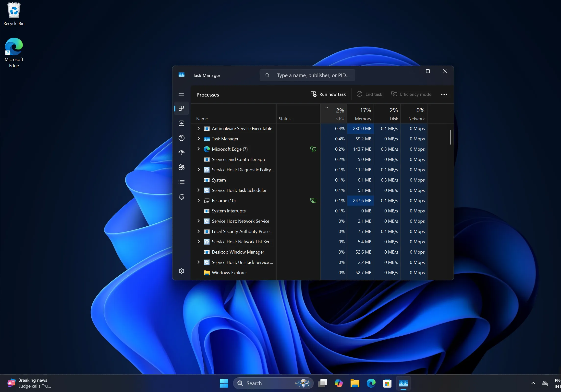The height and width of the screenshot is (392, 561).
Task: Sort processes by the Memory column
Action: [x=363, y=113]
